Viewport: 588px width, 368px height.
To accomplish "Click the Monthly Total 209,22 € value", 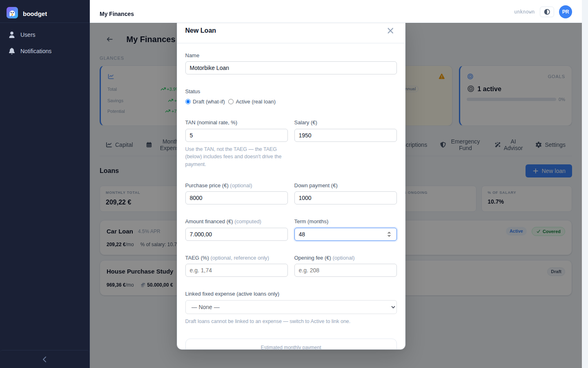I will point(118,202).
